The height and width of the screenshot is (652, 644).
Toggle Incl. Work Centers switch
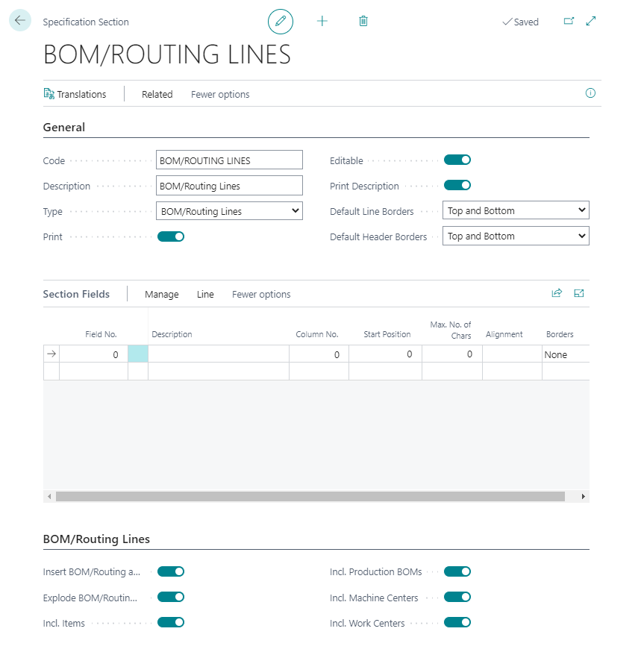(x=457, y=622)
